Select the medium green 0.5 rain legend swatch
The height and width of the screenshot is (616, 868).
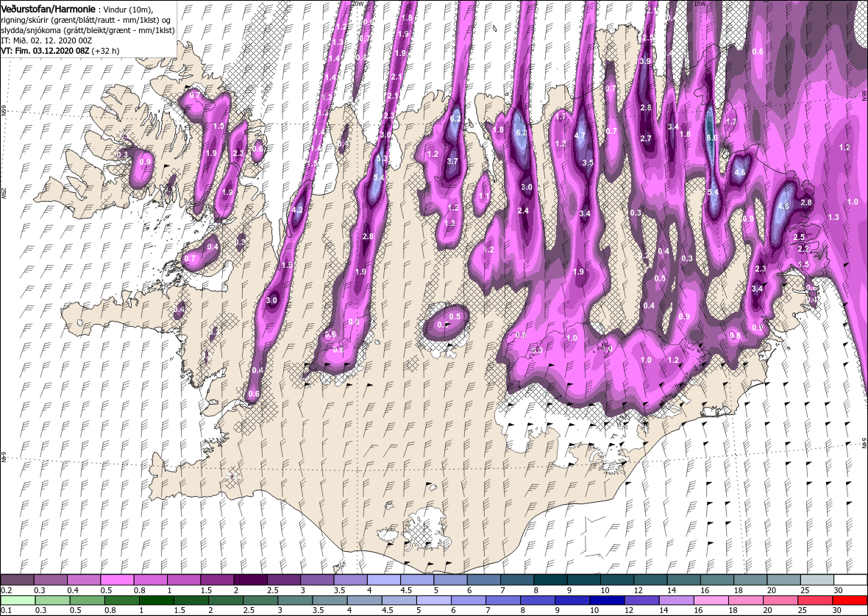pos(87,601)
